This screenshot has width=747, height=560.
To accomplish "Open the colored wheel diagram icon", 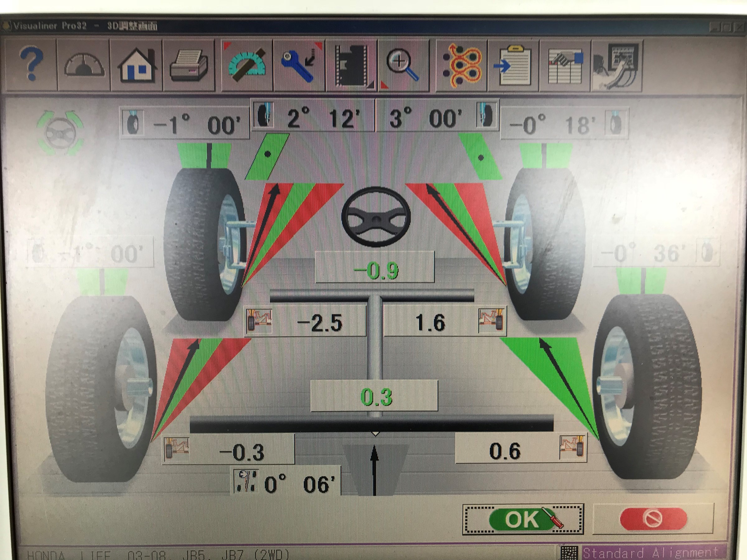I will pyautogui.click(x=461, y=65).
